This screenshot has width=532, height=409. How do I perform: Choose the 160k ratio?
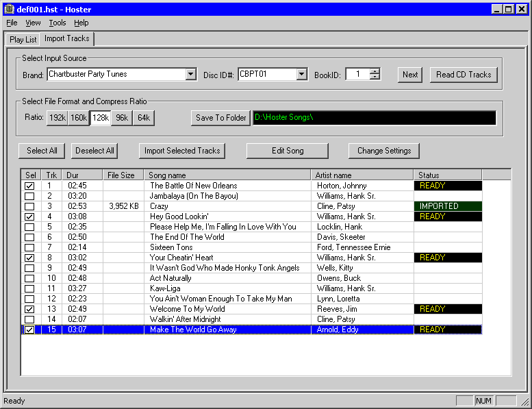pyautogui.click(x=79, y=118)
